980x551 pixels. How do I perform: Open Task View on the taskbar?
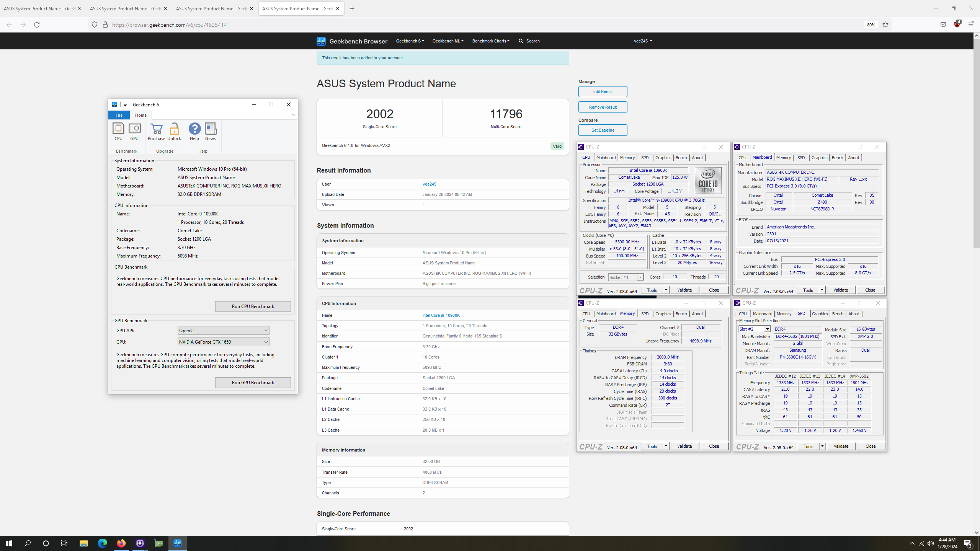tap(64, 543)
